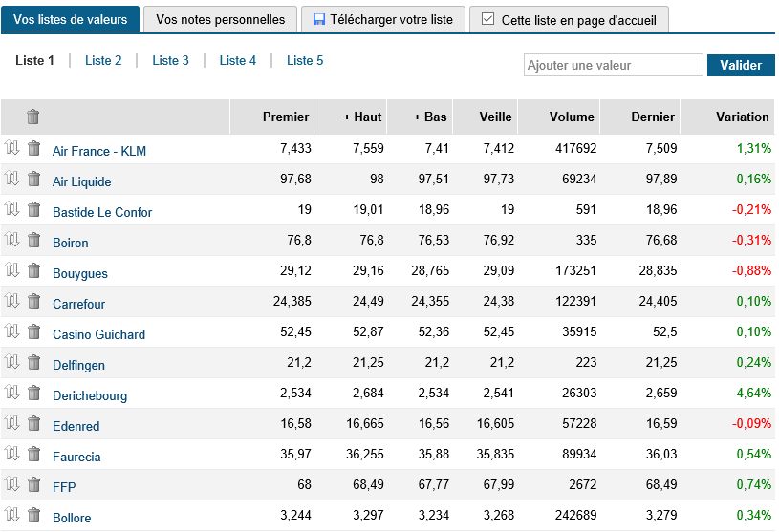Click reorder arrows for Edenred
The image size is (779, 532).
pos(11,423)
